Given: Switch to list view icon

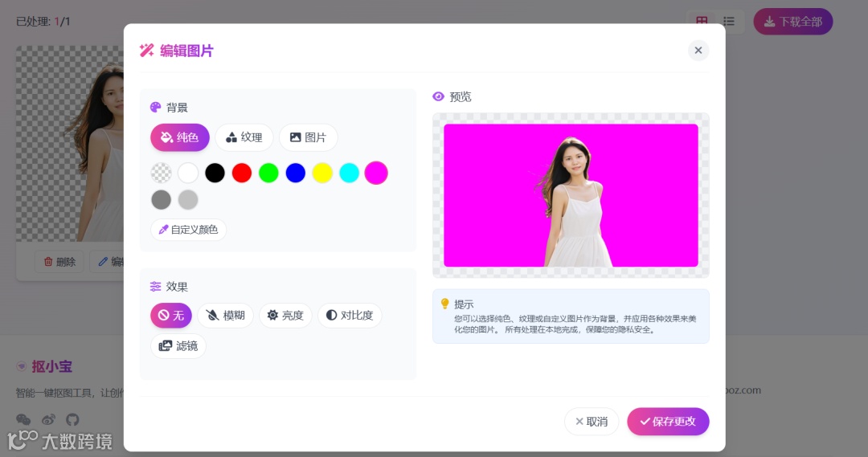Looking at the screenshot, I should [729, 21].
